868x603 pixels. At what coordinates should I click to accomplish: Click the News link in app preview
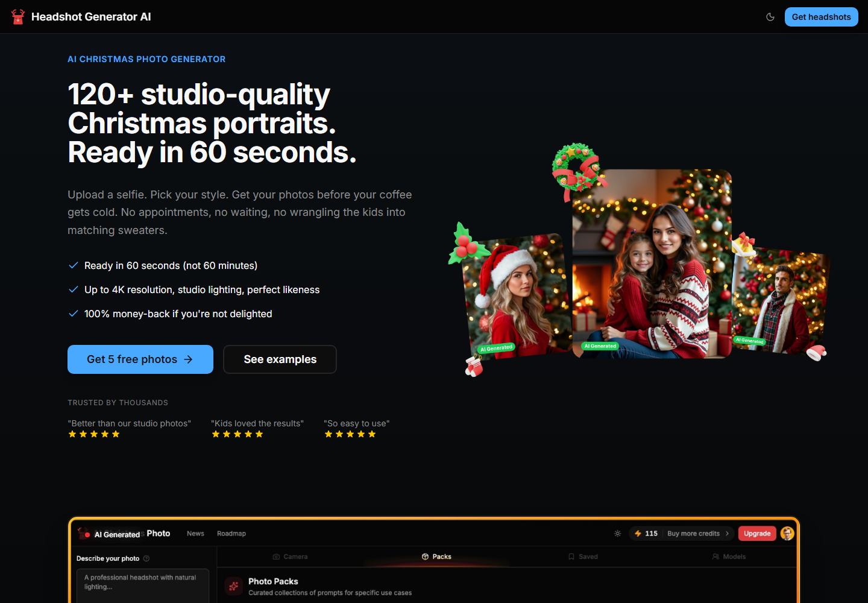coord(195,534)
